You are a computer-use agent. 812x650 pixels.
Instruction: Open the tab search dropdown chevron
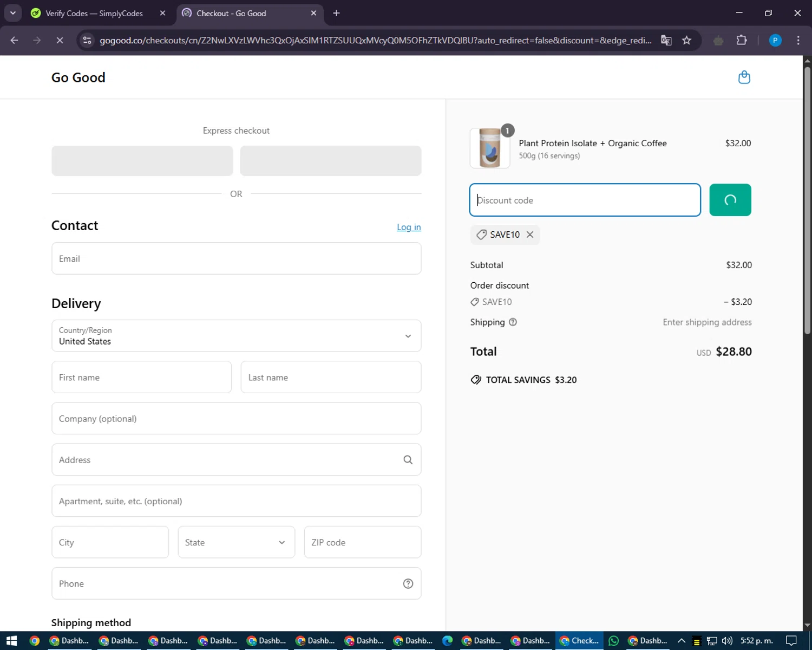(x=12, y=13)
